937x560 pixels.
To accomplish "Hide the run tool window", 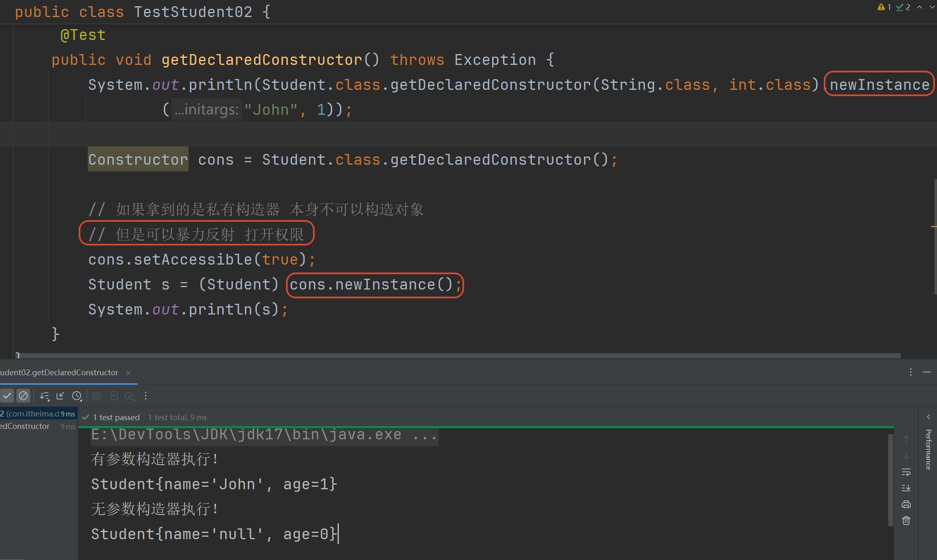I will click(927, 372).
